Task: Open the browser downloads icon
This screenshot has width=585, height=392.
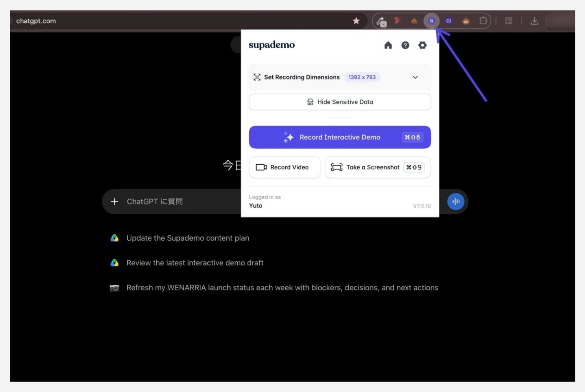Action: coord(534,21)
